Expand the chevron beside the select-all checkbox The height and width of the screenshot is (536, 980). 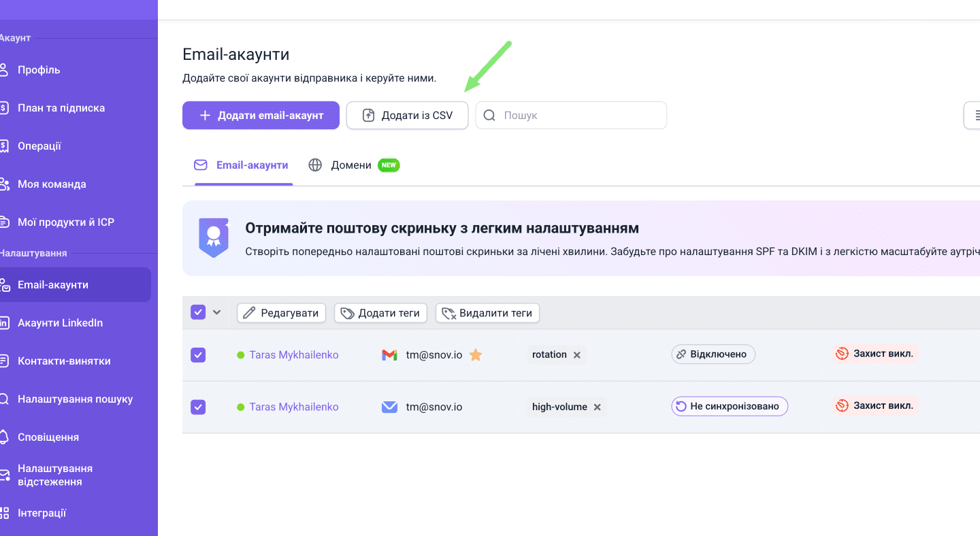(217, 312)
